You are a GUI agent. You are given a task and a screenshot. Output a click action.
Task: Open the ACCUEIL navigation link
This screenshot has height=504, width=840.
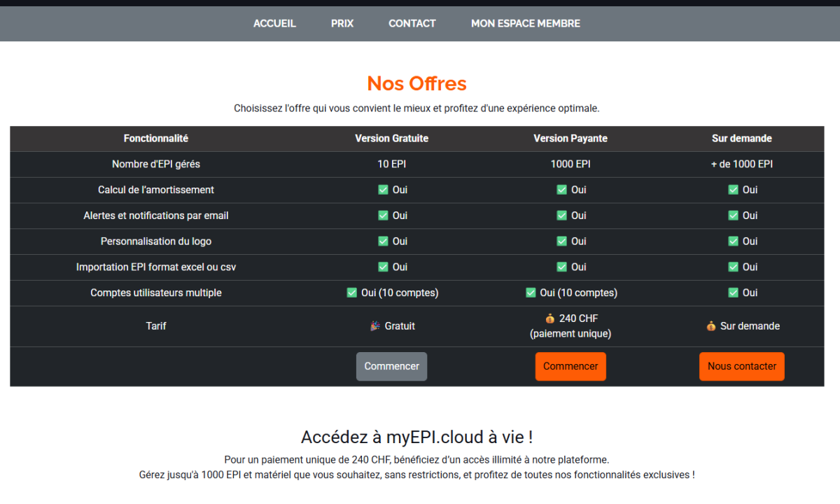(274, 24)
